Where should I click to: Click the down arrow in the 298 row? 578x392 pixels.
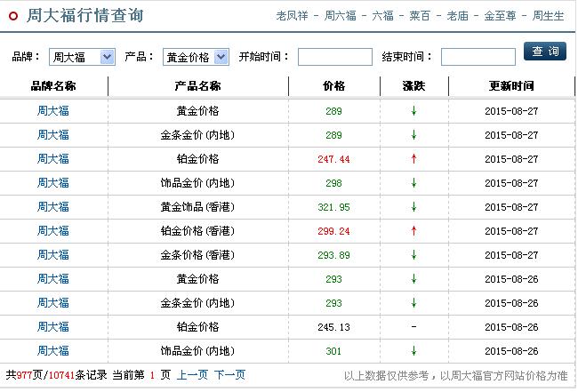click(414, 183)
